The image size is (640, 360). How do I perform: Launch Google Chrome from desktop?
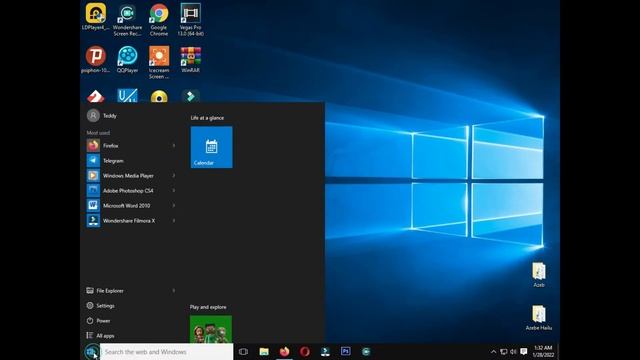[x=159, y=20]
